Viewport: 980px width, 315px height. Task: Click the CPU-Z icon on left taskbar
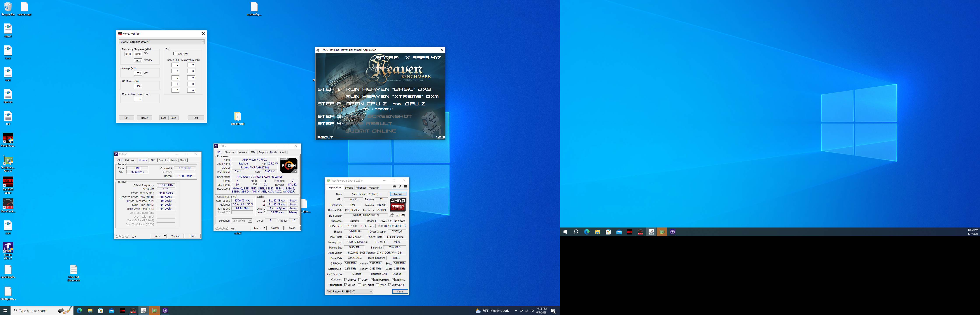165,310
